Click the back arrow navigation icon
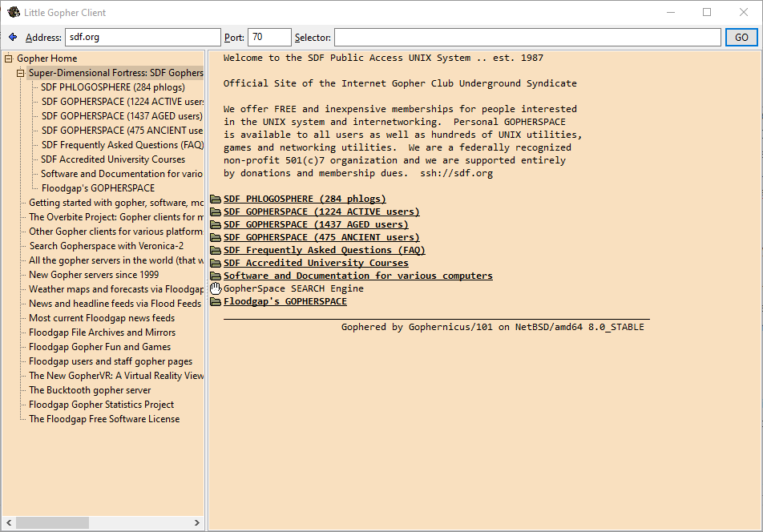This screenshot has width=763, height=532. [x=13, y=37]
